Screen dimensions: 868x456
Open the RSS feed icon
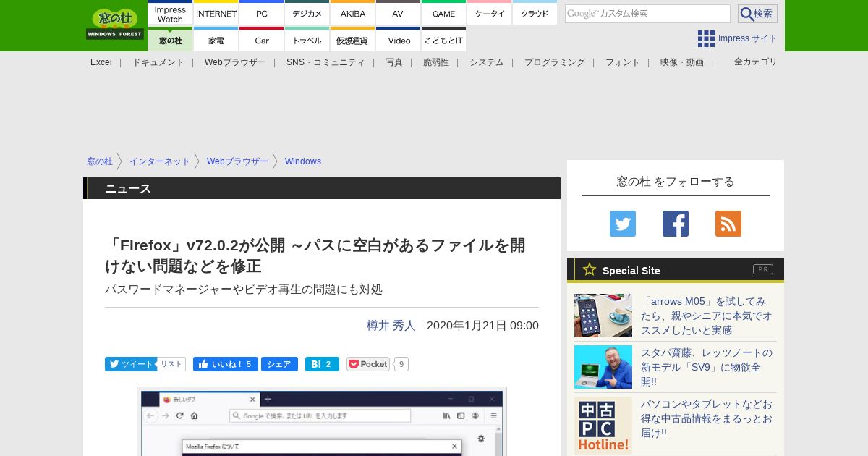click(x=728, y=224)
